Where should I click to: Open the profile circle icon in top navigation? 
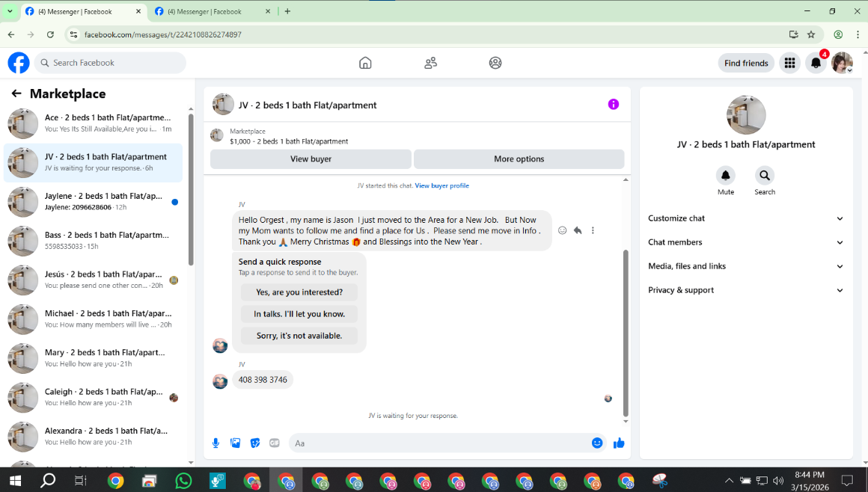pyautogui.click(x=495, y=63)
